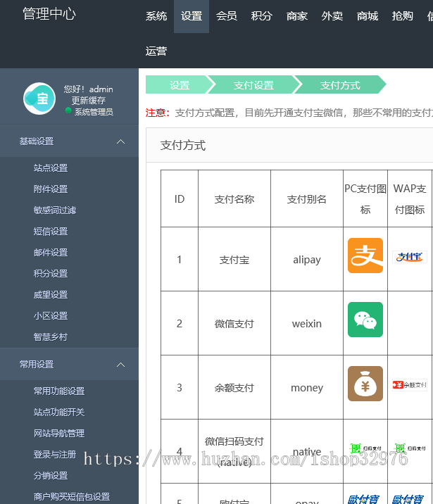Click the green online status dot

pyautogui.click(x=68, y=111)
